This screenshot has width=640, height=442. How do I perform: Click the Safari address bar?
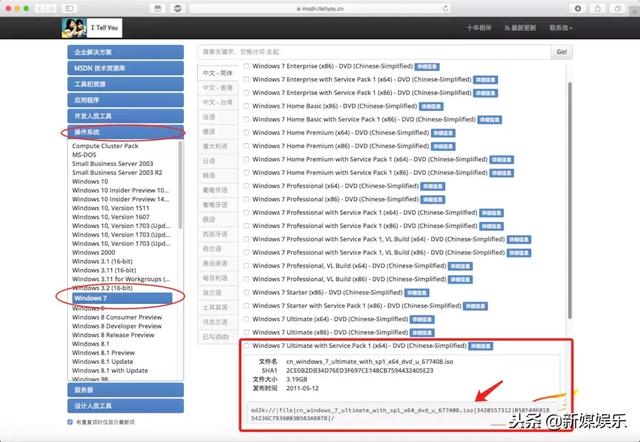point(320,8)
